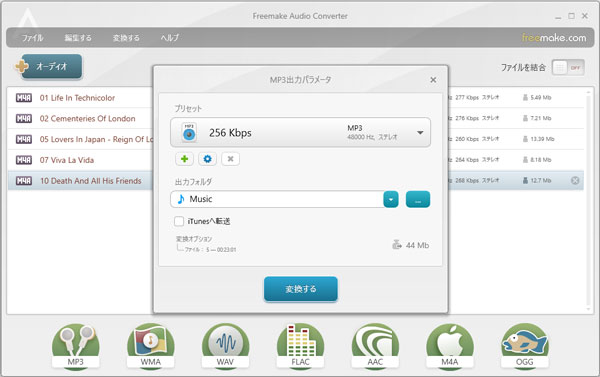
Task: Add a new preset with green plus
Action: 184,159
